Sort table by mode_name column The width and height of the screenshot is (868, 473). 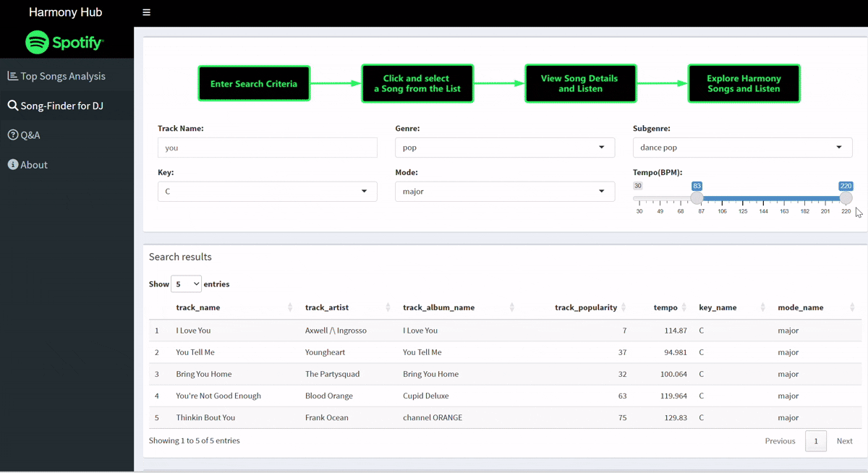[817, 307]
